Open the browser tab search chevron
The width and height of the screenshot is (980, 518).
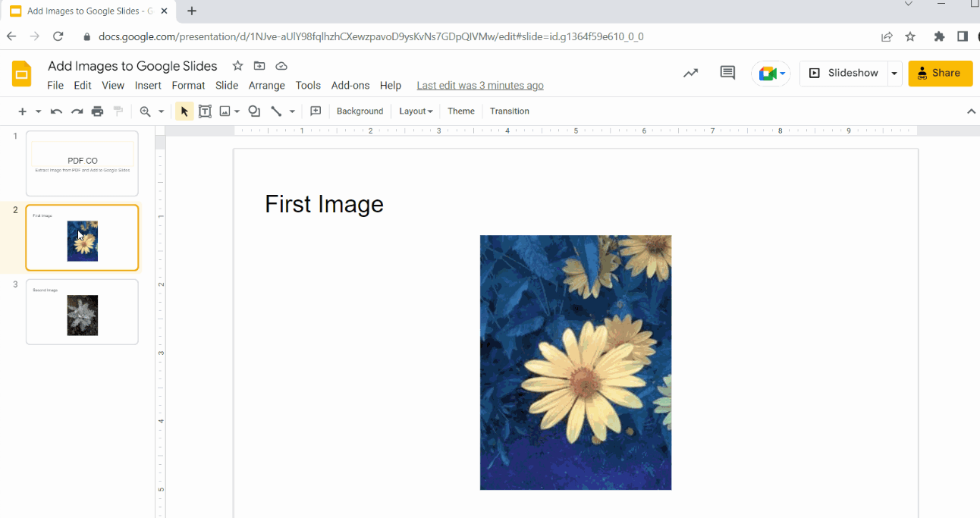908,5
